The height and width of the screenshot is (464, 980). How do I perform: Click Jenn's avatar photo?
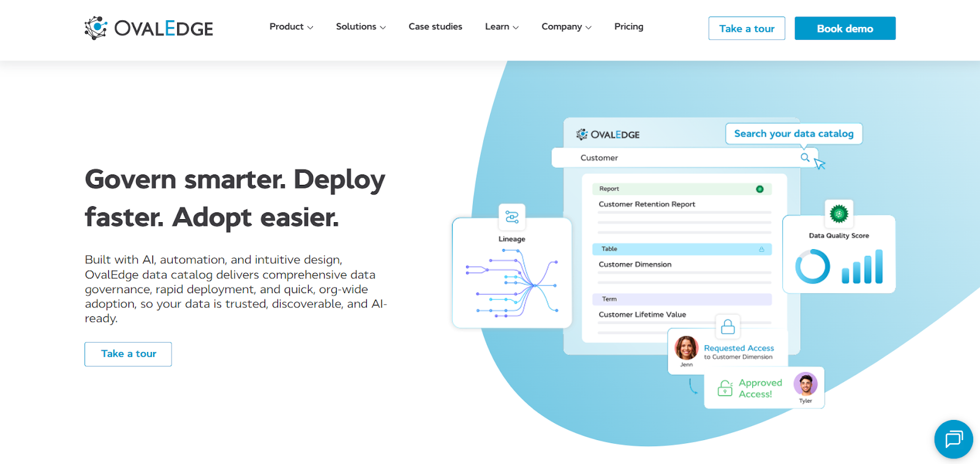click(x=687, y=348)
